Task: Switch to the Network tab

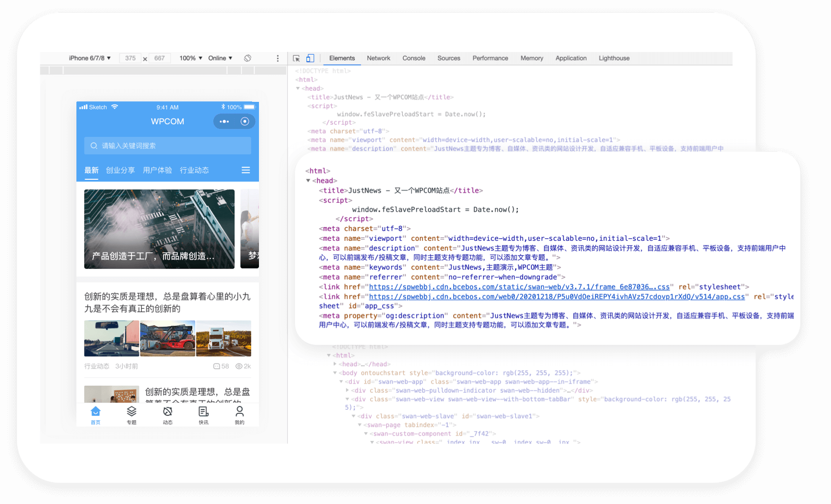Action: click(378, 58)
